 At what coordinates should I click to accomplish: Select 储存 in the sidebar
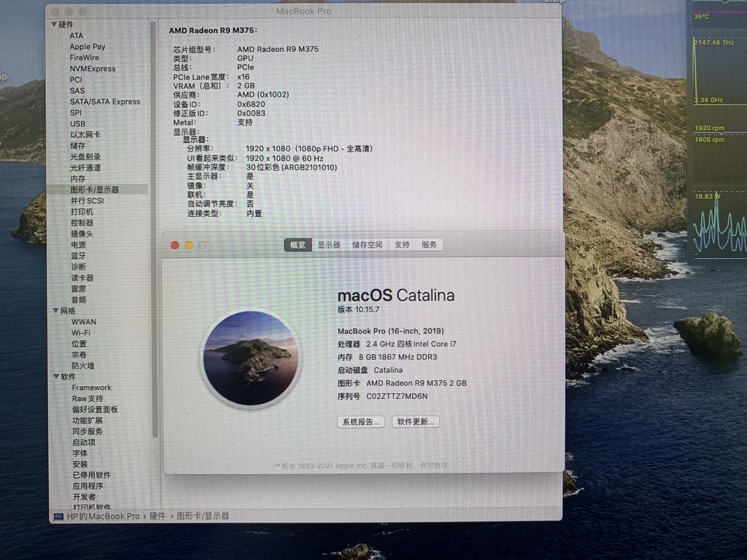78,146
